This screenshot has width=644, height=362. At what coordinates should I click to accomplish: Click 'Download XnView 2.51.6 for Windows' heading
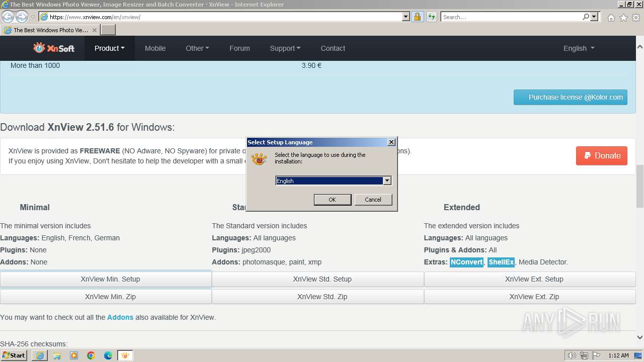click(88, 127)
